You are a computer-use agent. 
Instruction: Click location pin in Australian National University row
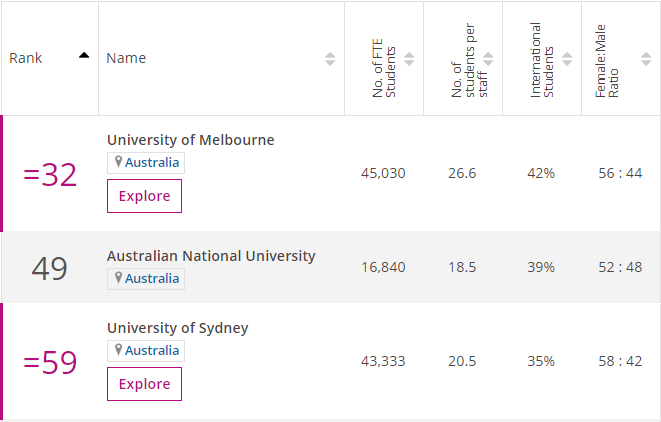pos(118,278)
